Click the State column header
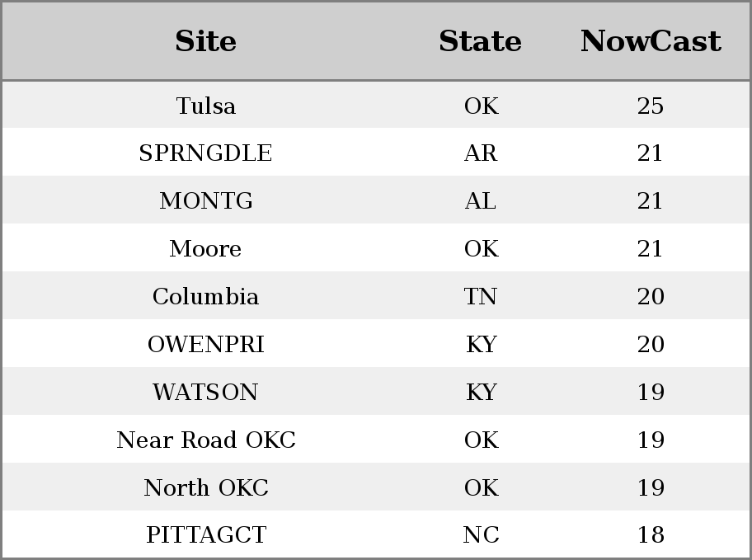This screenshot has height=560, width=752. click(480, 41)
